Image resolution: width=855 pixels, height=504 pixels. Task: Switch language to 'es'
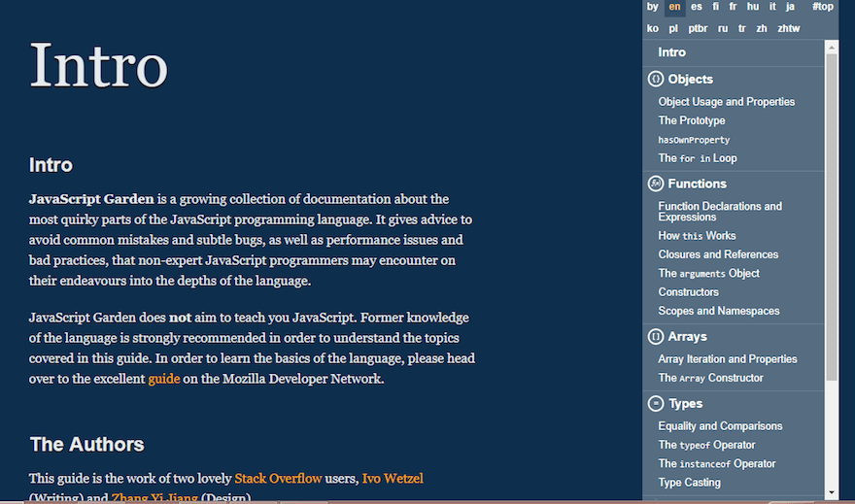(x=697, y=7)
